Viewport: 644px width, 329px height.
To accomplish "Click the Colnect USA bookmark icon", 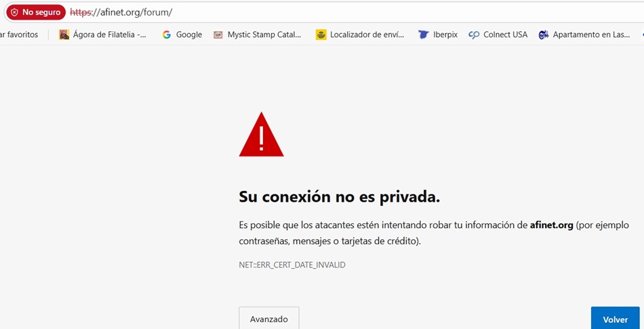I will [474, 35].
